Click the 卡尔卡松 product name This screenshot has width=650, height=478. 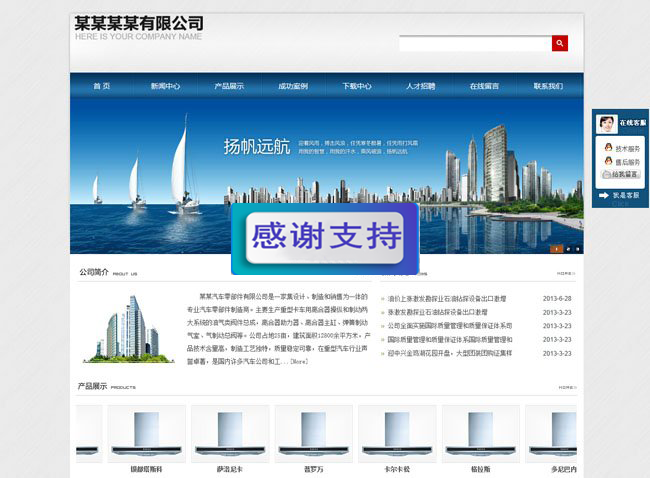point(397,469)
